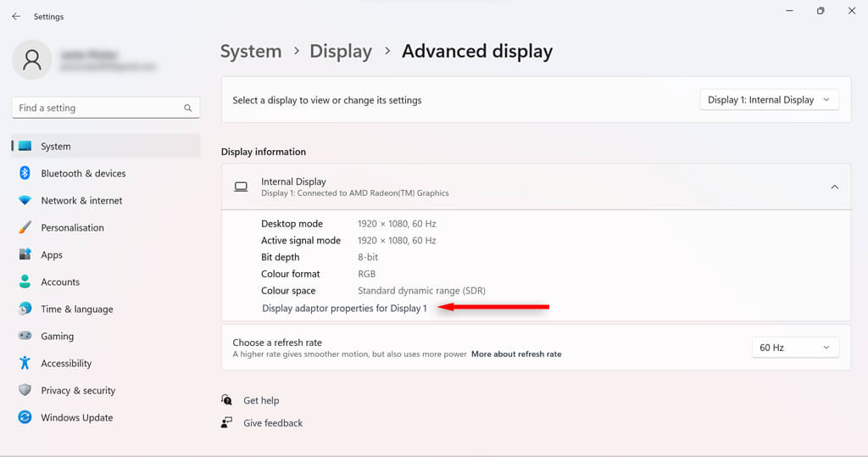Screen dimensions: 868x457
Task: Click the Give feedback link
Action: (x=273, y=422)
